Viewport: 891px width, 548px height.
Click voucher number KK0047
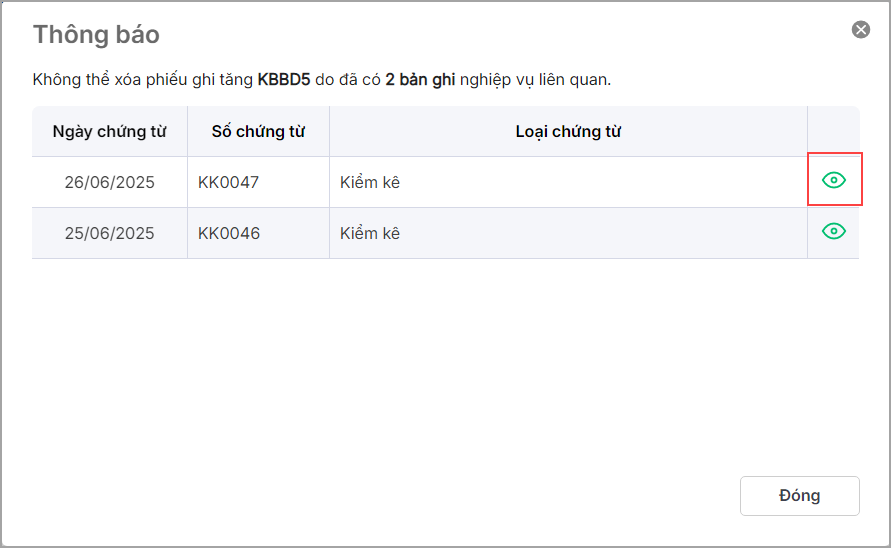click(x=229, y=182)
